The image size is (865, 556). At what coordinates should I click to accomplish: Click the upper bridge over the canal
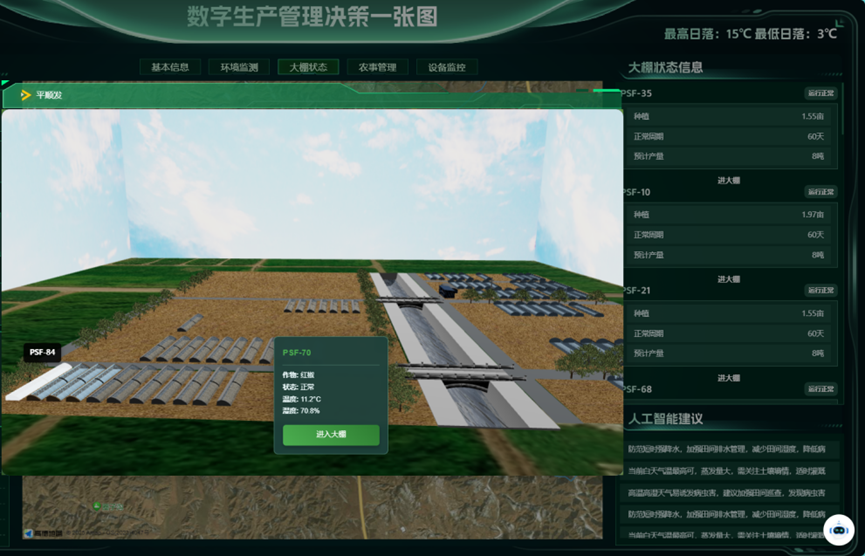click(x=408, y=297)
